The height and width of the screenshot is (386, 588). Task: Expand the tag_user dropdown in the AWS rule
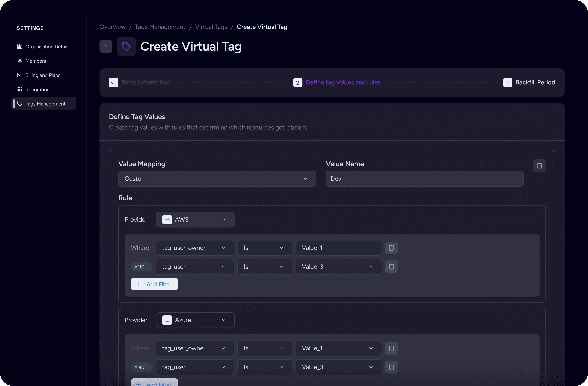(195, 267)
